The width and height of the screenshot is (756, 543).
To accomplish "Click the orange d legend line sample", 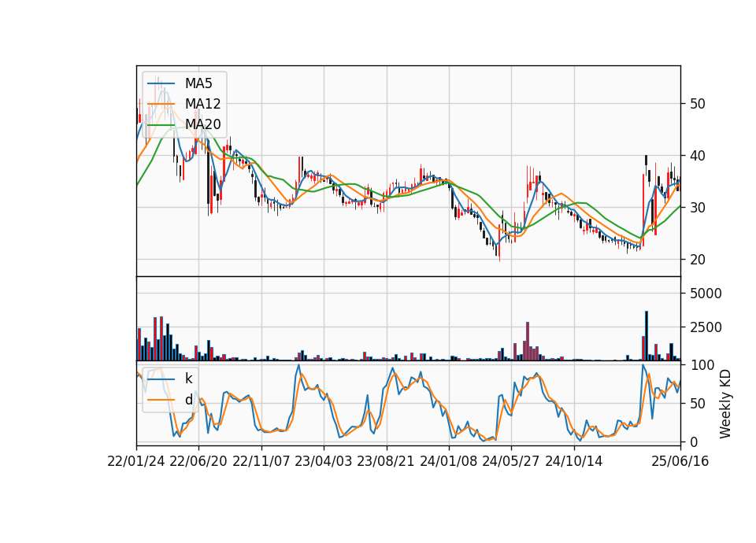I will pyautogui.click(x=161, y=400).
